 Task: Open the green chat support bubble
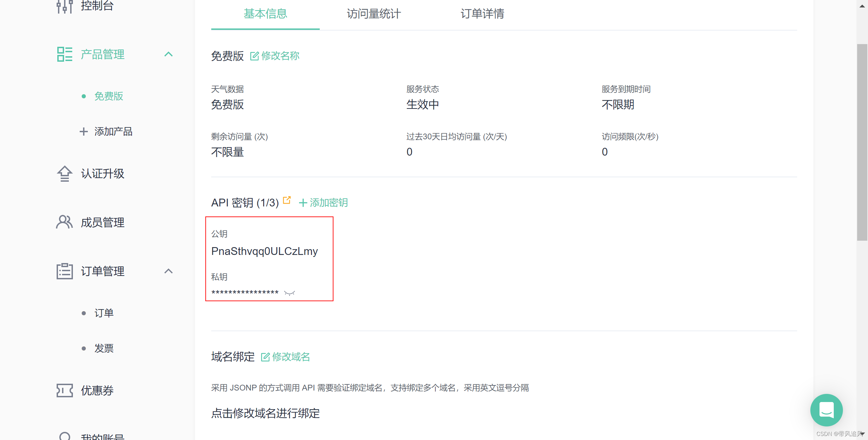(x=826, y=410)
